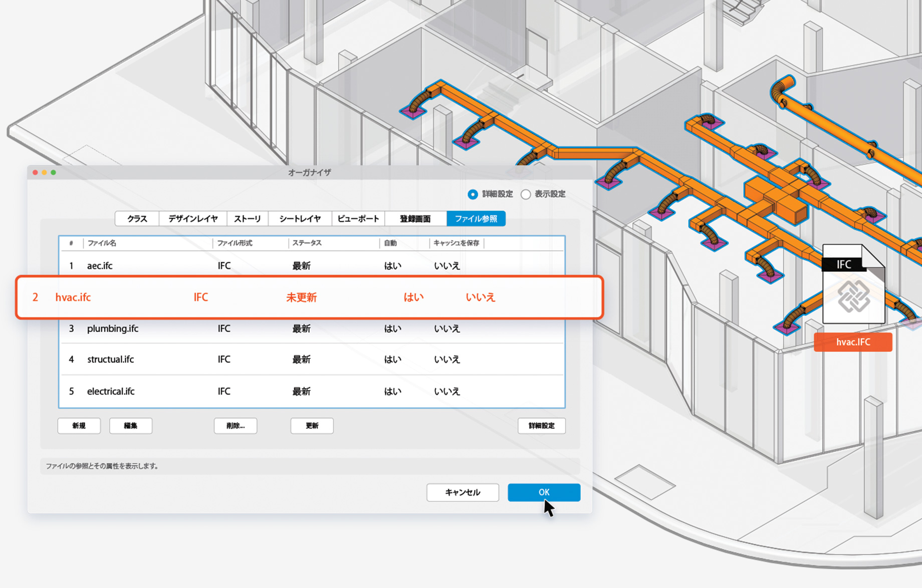Screen dimensions: 922x588
Task: Click the 更新 button
Action: tap(312, 426)
